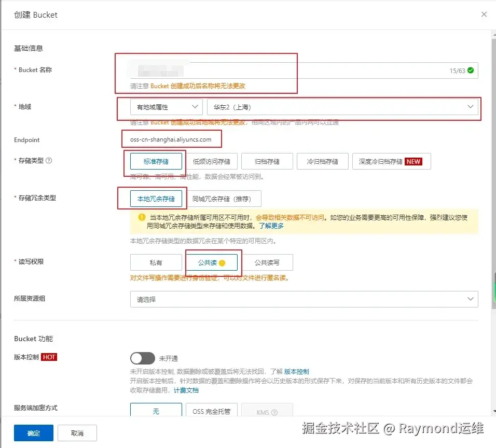Click the 取消 button
Screen dimensions: 496x448
(77, 433)
